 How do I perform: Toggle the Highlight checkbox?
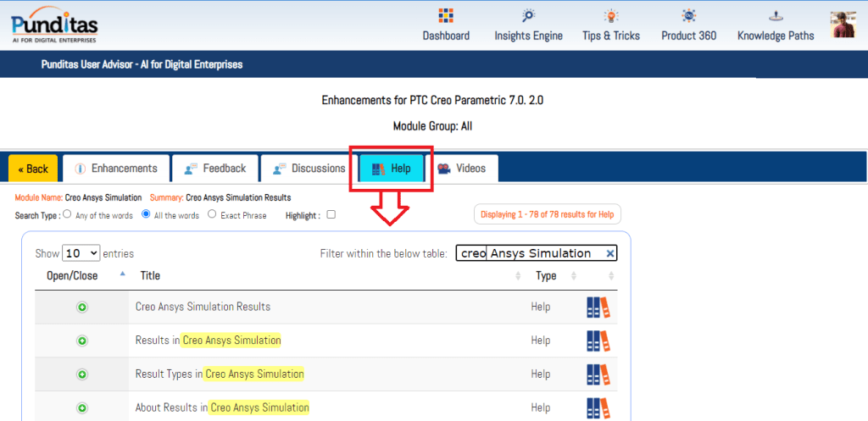tap(331, 215)
